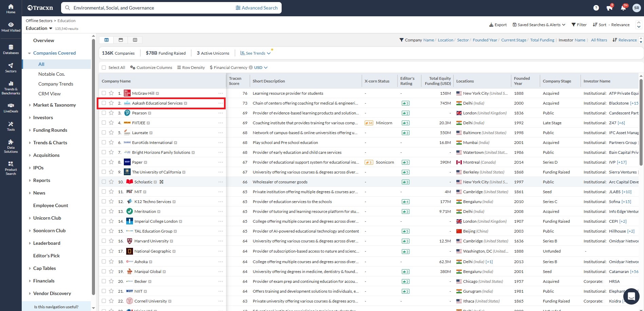
Task: Open the Company Trends menu item
Action: coord(56,84)
